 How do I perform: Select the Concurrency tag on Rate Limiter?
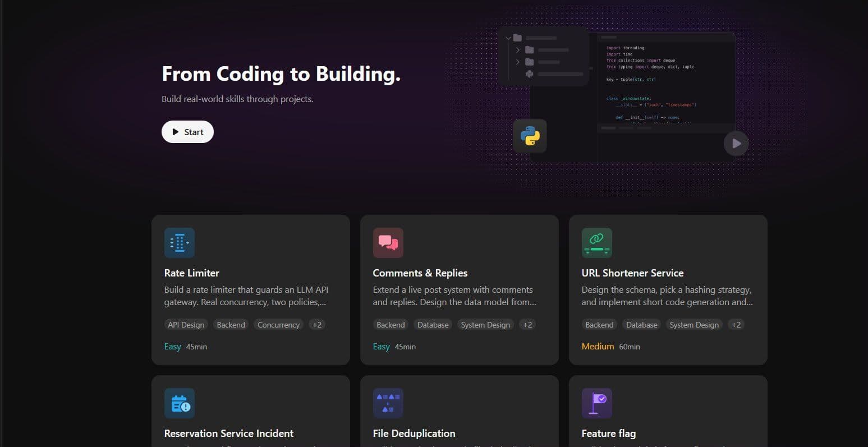(279, 325)
